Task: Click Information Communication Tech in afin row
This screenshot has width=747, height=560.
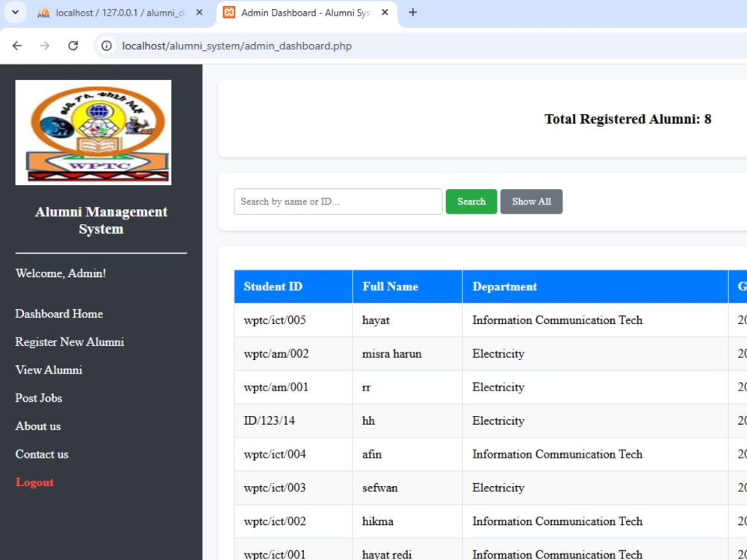Action: coord(557,454)
